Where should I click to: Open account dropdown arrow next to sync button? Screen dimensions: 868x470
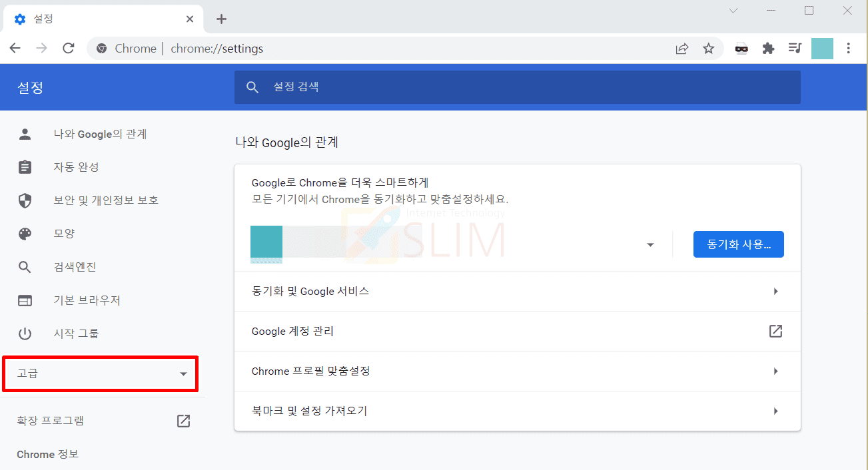click(x=651, y=245)
